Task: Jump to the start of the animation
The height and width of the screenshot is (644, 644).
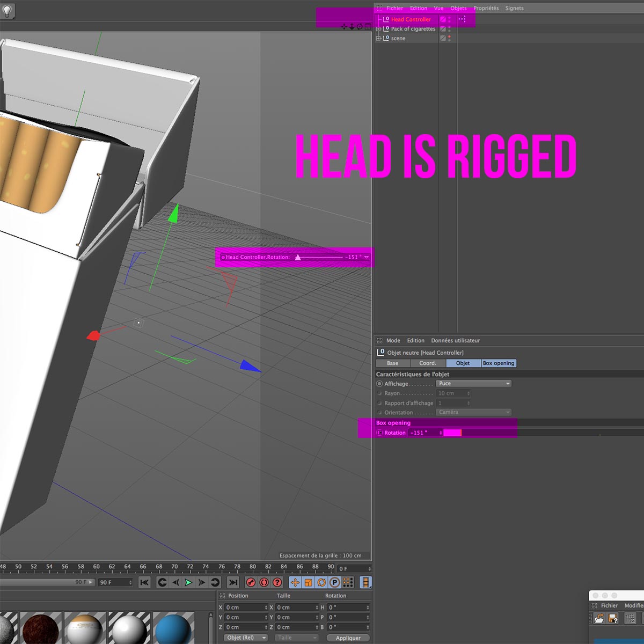Action: (x=144, y=582)
